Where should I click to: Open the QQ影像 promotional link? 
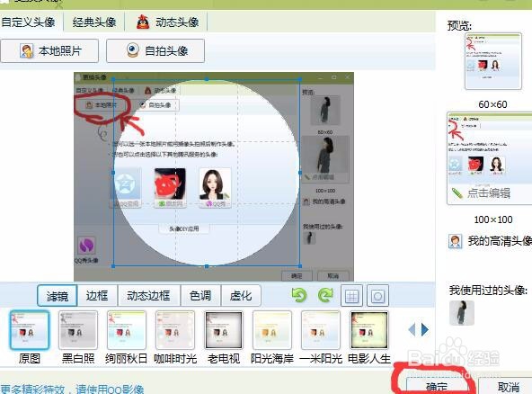[72, 389]
